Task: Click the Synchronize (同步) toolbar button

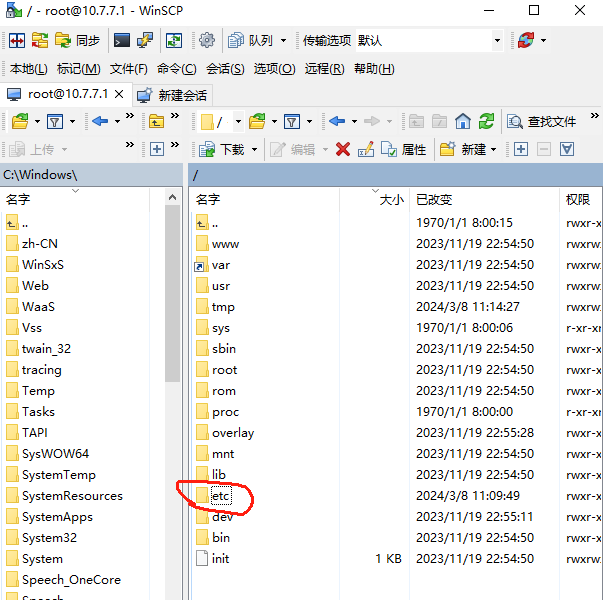Action: point(77,41)
